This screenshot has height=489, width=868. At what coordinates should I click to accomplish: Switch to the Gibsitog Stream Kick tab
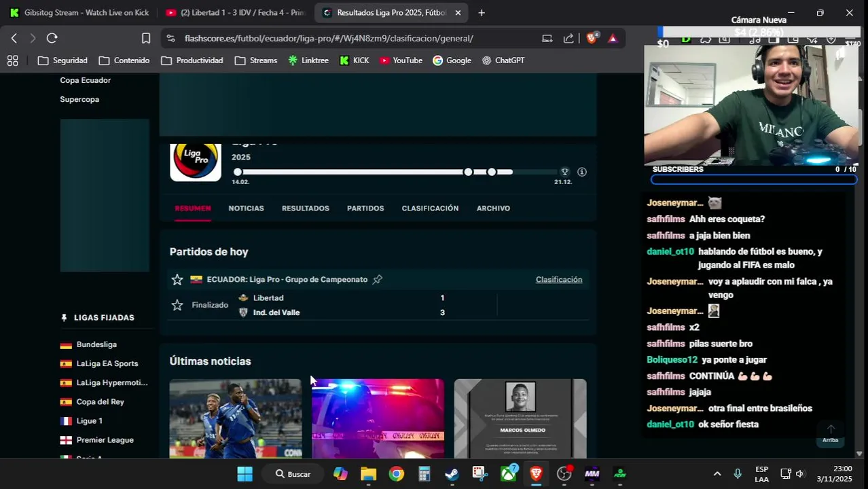80,13
